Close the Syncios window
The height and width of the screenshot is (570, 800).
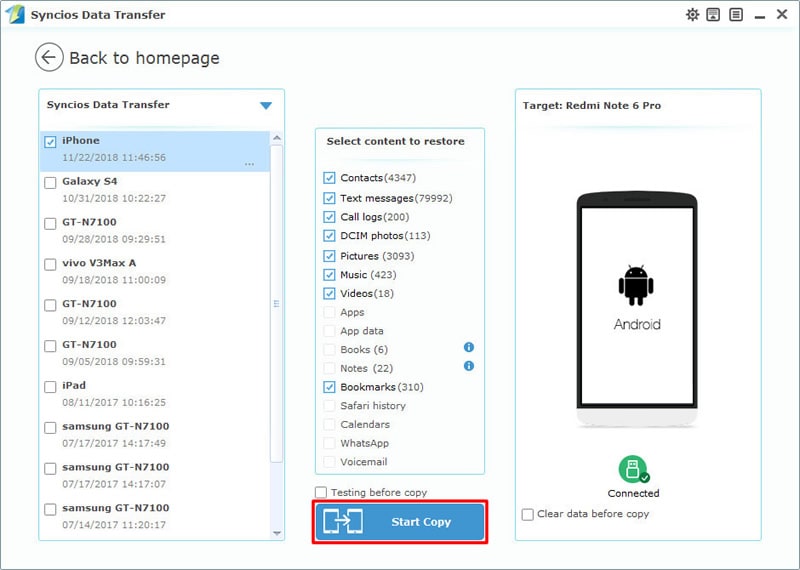tap(782, 14)
